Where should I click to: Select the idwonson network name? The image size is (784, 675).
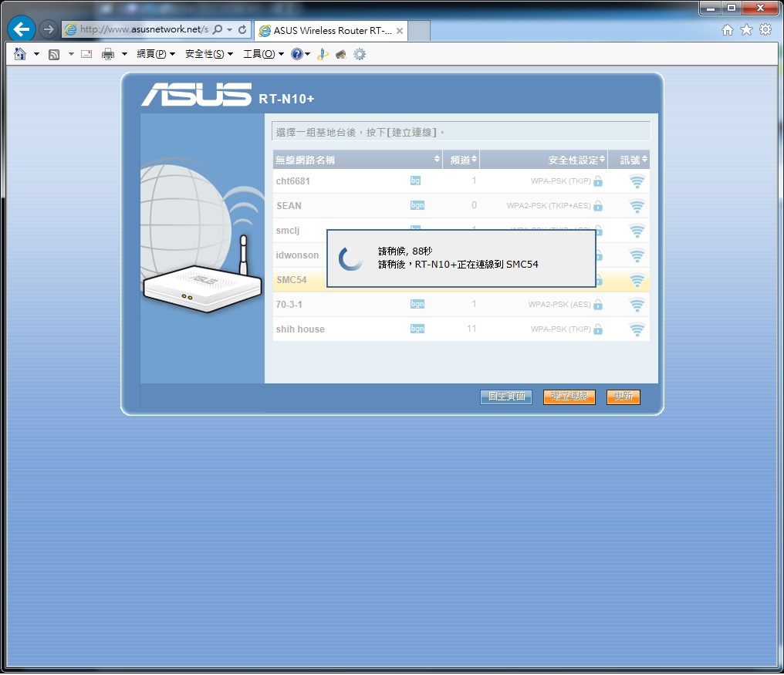pyautogui.click(x=297, y=255)
